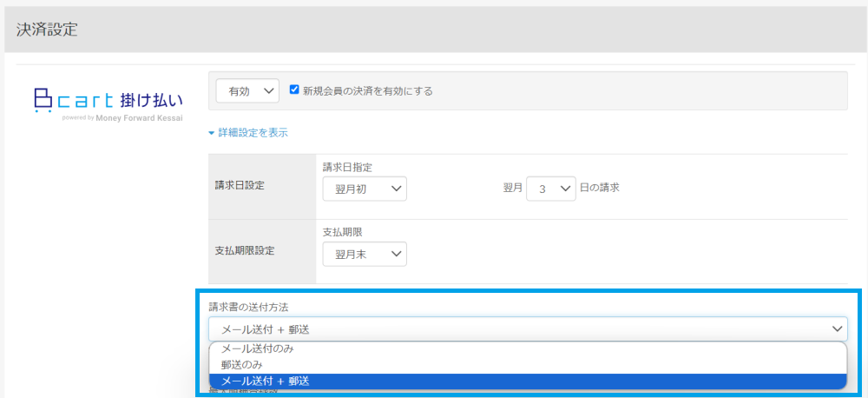Click the 請求日設定 row label
Image resolution: width=868 pixels, height=398 pixels.
pyautogui.click(x=240, y=187)
